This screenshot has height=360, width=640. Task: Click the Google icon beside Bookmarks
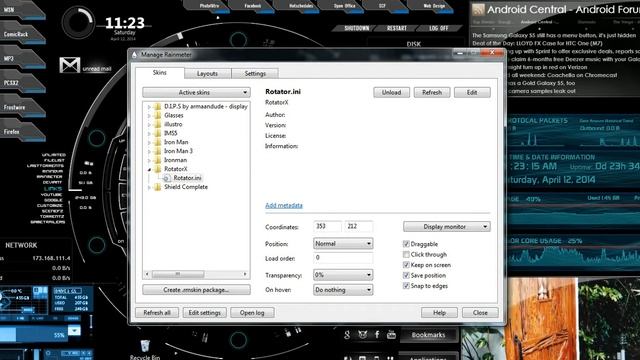point(347,335)
